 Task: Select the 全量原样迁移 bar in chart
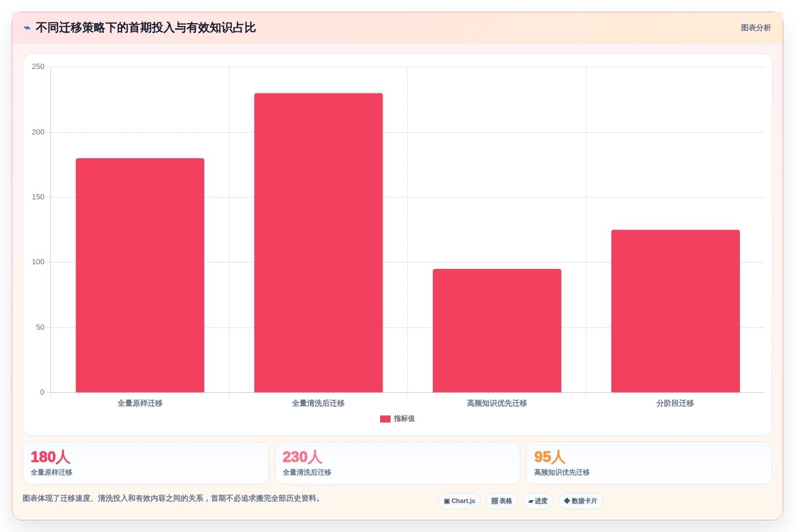[140, 275]
